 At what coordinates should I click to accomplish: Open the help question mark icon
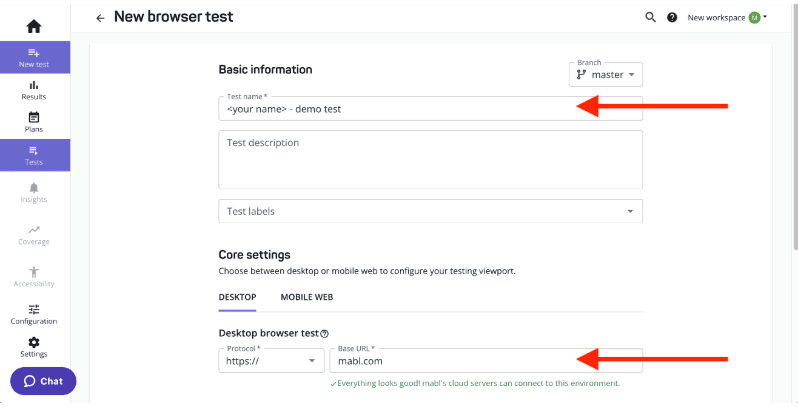[672, 17]
